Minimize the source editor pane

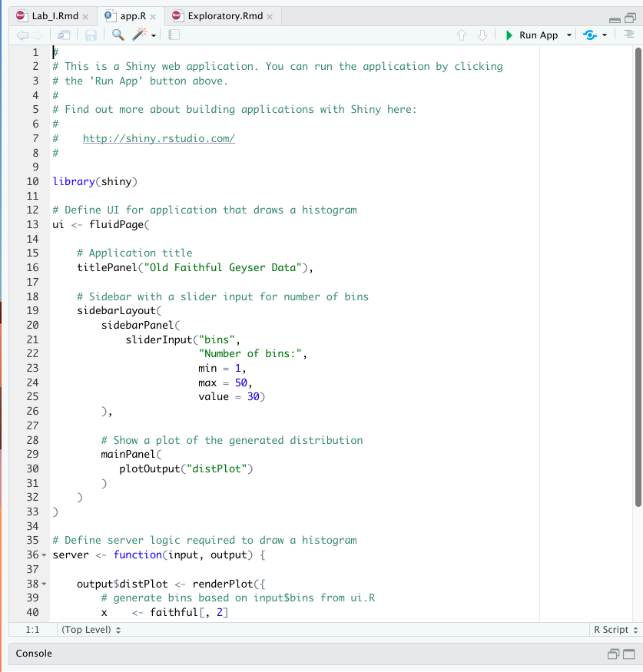pyautogui.click(x=615, y=19)
